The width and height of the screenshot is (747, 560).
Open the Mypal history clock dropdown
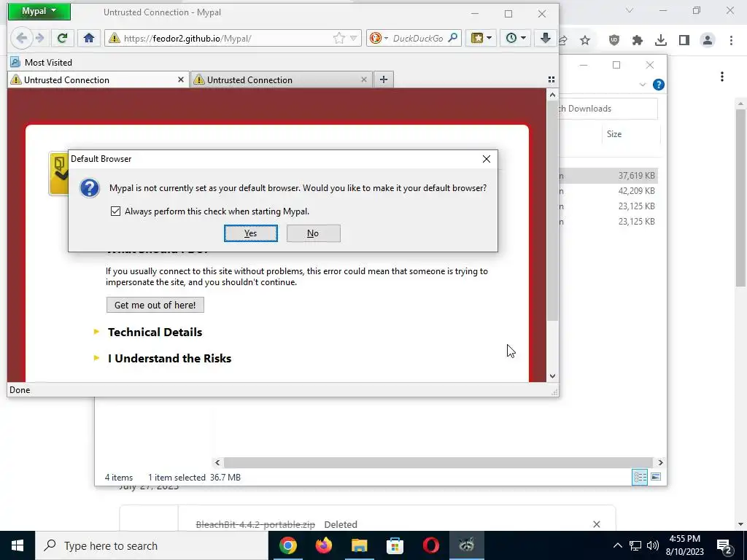516,38
